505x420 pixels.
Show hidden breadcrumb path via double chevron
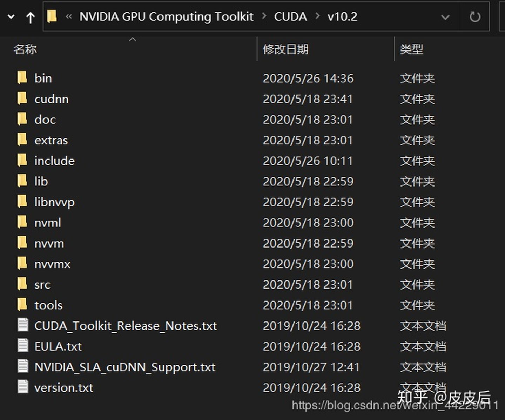tap(69, 16)
